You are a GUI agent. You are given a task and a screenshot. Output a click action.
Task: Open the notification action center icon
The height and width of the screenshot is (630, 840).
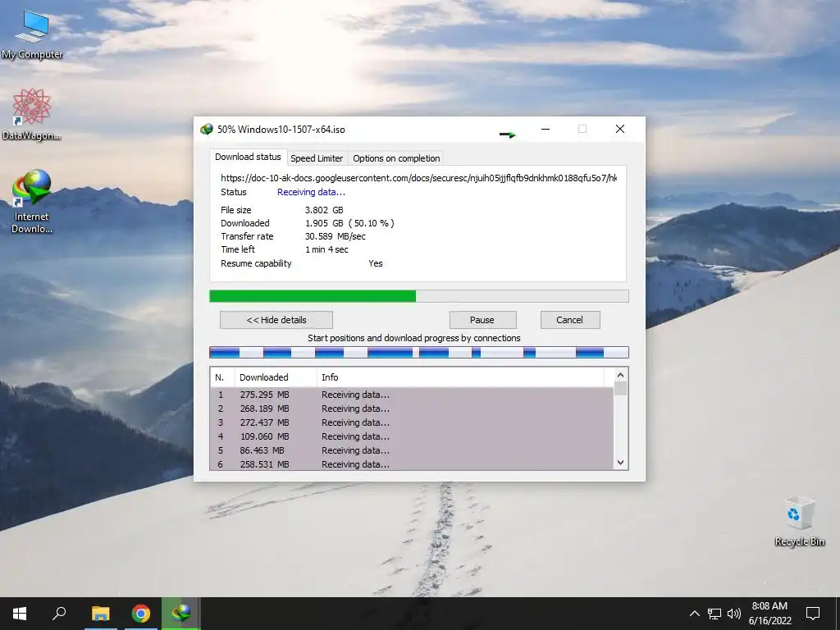(813, 614)
